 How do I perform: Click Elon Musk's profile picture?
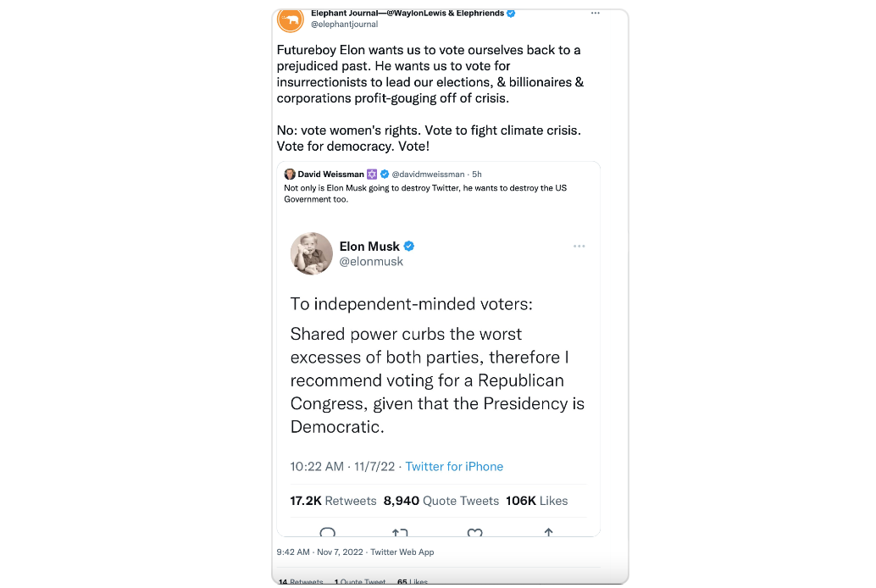(x=312, y=253)
